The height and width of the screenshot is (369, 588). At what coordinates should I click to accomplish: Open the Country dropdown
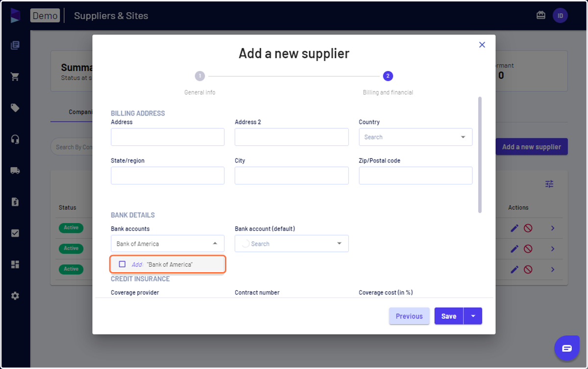pos(416,137)
